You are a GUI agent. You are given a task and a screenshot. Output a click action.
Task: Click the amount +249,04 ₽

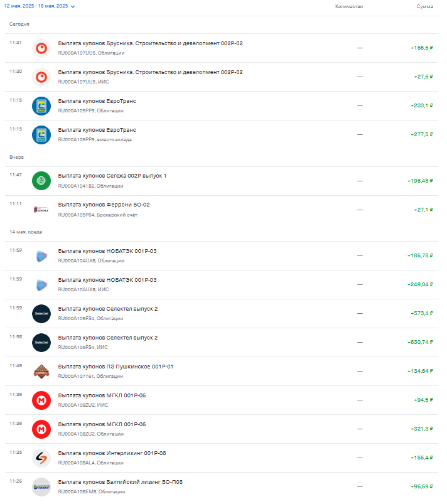420,284
